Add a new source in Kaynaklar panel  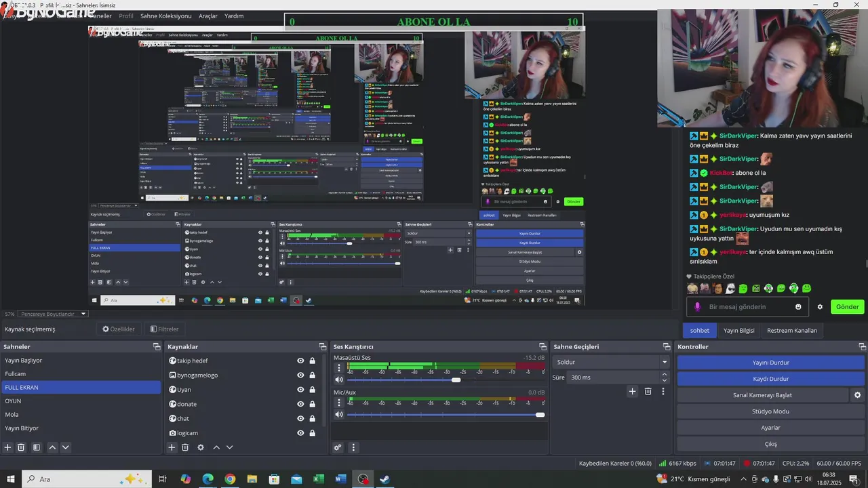click(x=172, y=447)
